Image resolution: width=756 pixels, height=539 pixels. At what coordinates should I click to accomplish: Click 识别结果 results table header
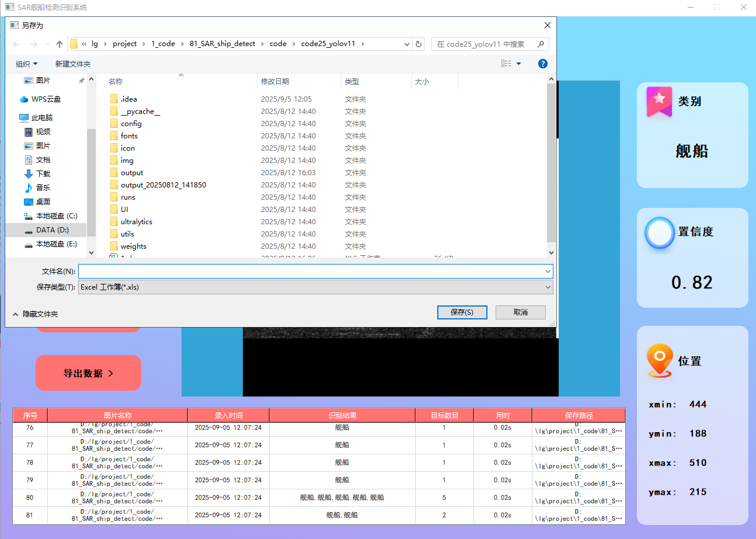tap(342, 416)
